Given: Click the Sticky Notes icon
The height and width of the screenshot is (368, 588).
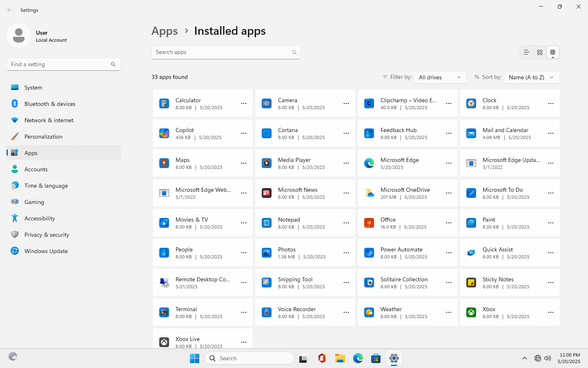Looking at the screenshot, I should pos(471,283).
